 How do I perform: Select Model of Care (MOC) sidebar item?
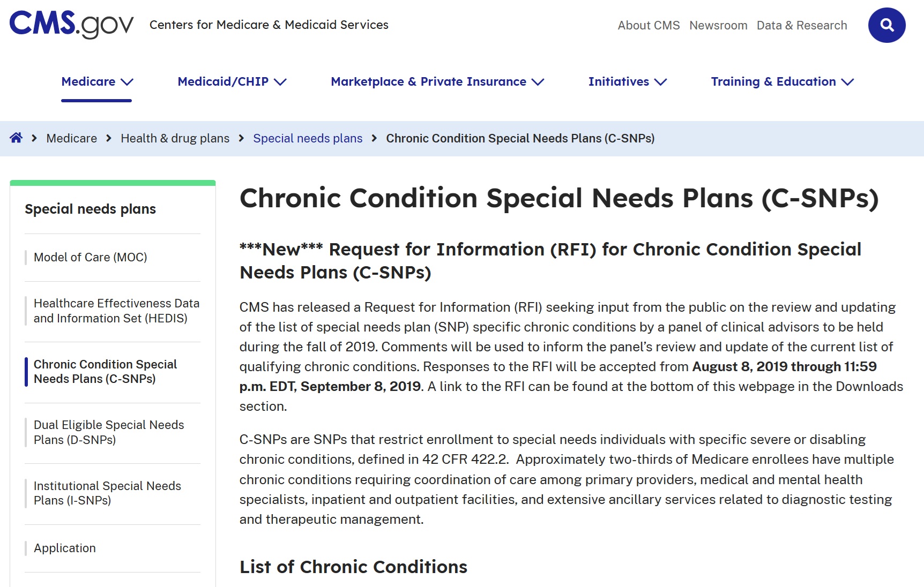[x=91, y=257]
